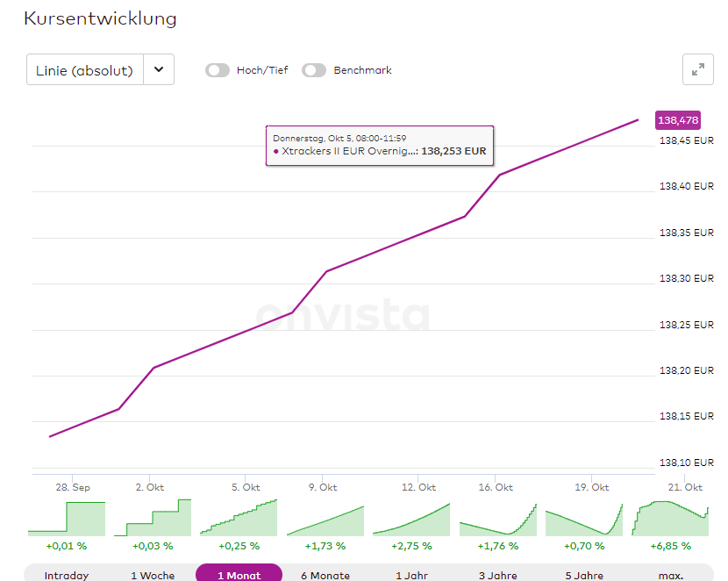Select the Intraday time range tab
The height and width of the screenshot is (581, 728).
[67, 575]
